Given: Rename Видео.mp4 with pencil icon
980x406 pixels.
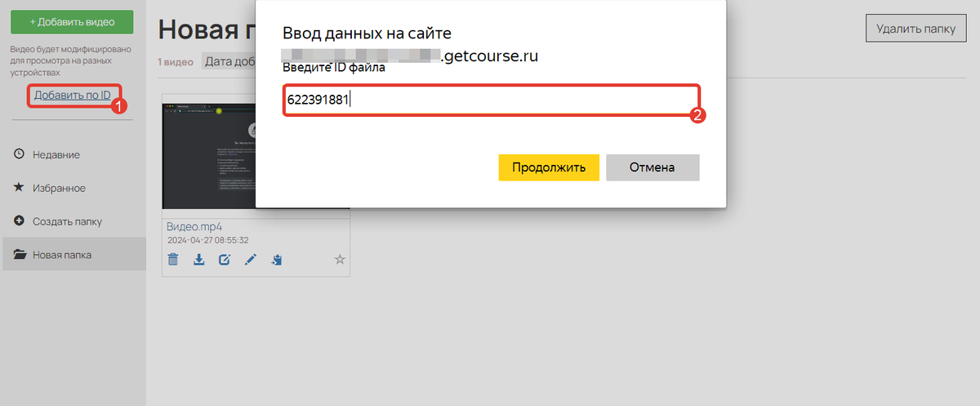Looking at the screenshot, I should tap(251, 260).
